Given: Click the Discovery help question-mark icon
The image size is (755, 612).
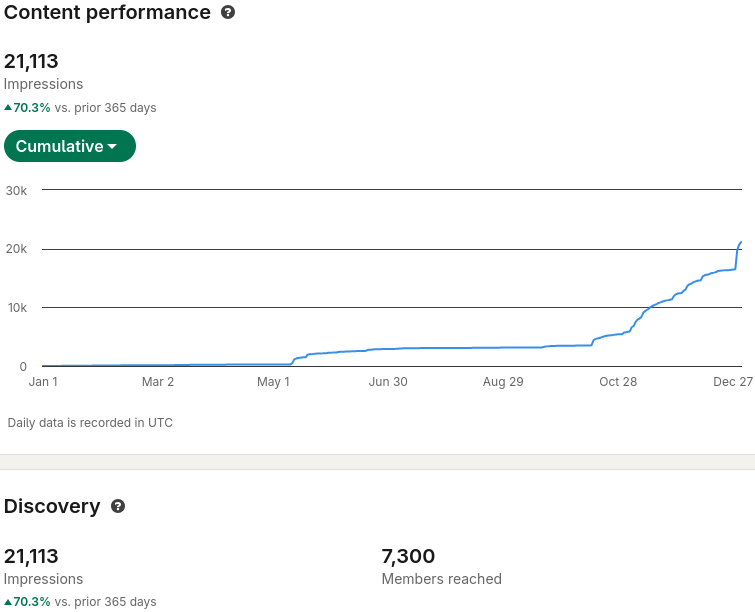Looking at the screenshot, I should point(118,507).
